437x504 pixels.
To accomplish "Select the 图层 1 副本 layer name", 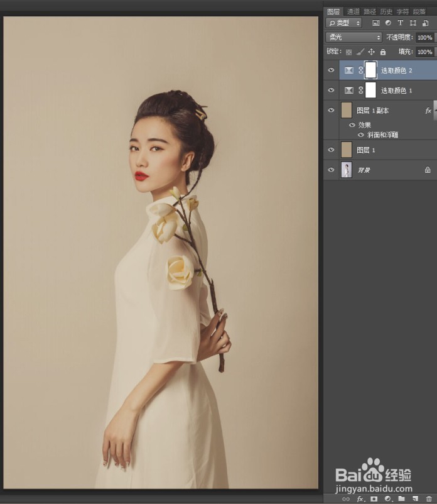I will 373,111.
